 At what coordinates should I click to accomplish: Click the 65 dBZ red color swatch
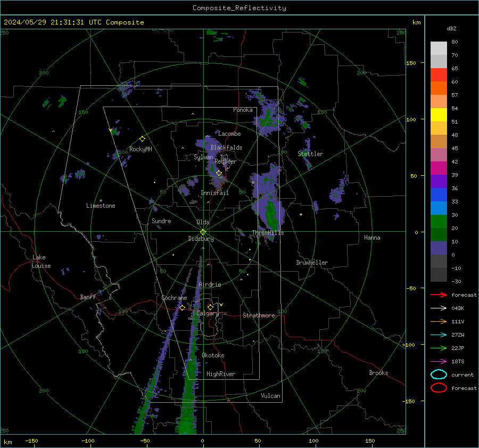439,75
